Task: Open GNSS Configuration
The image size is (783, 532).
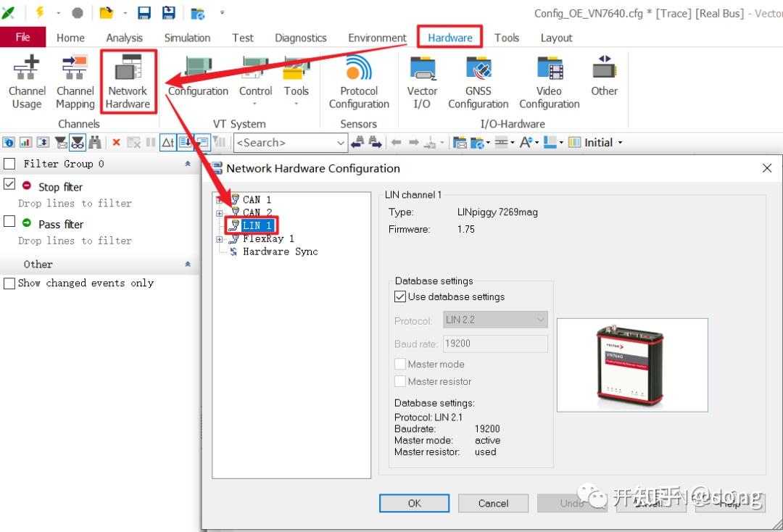Action: (x=478, y=82)
